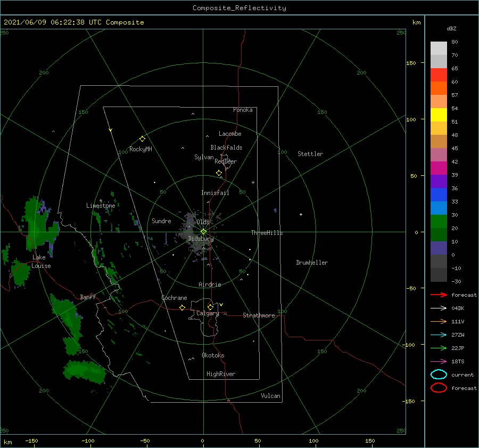Select purple swatch between 39 and 36
Screen dimensions: 479x448
click(439, 181)
